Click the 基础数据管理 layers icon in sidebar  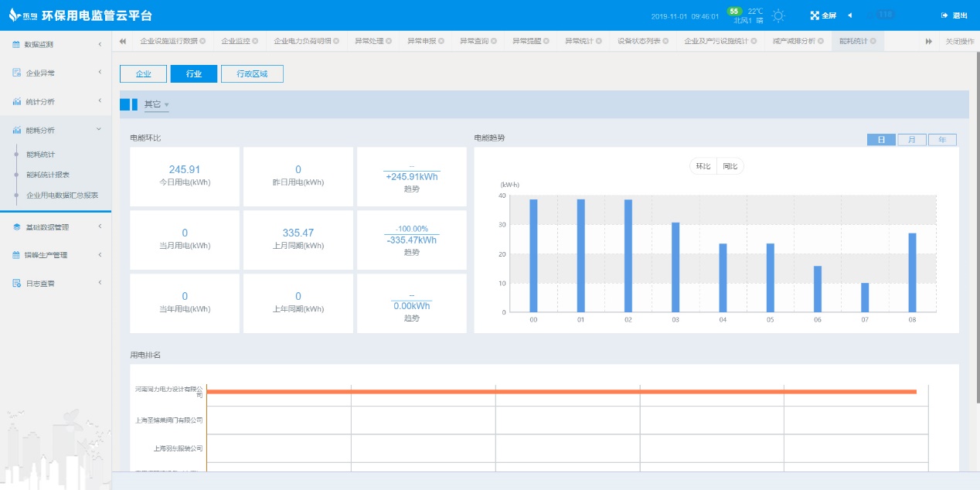pos(16,227)
